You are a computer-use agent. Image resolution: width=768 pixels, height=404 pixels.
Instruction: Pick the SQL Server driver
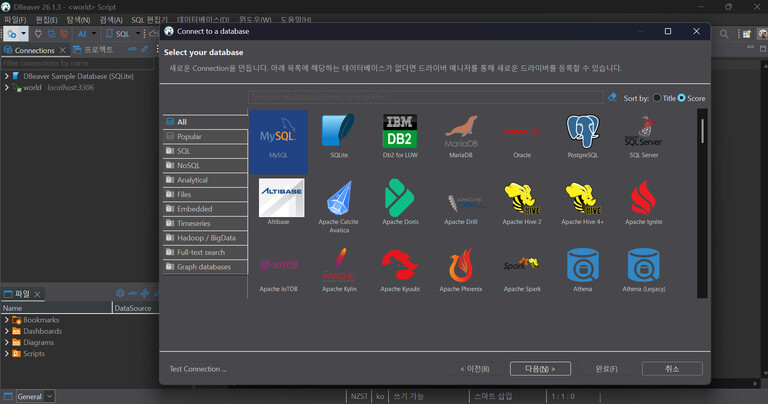[644, 136]
